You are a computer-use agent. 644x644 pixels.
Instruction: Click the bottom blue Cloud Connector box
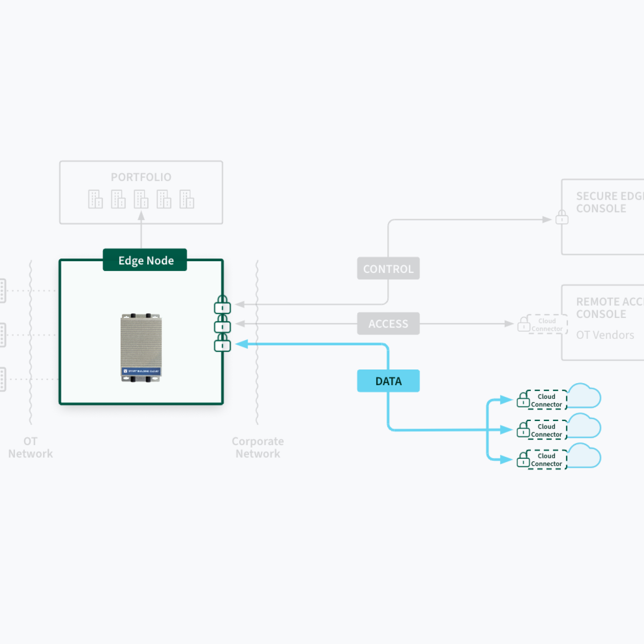click(547, 459)
